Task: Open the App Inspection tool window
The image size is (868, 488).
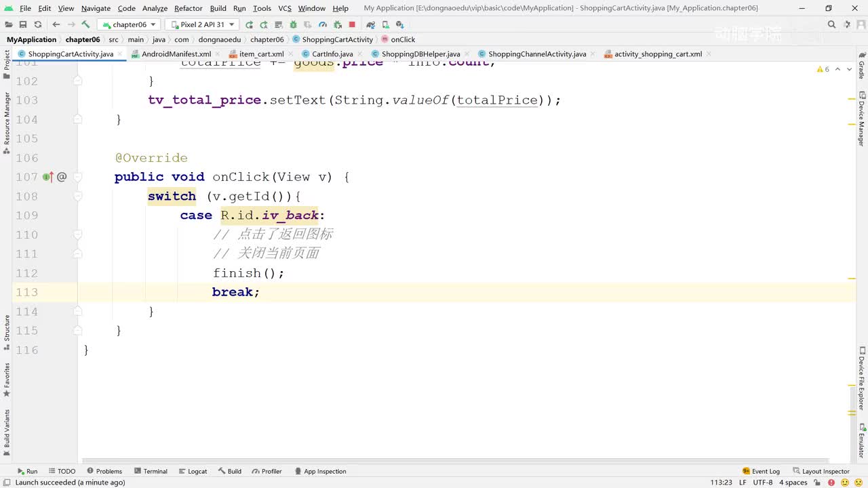Action: (320, 471)
